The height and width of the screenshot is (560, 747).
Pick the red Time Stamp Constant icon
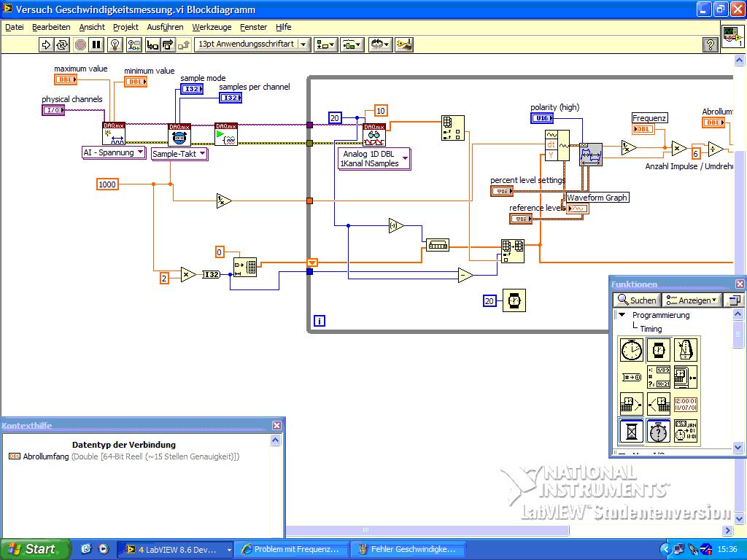point(686,404)
